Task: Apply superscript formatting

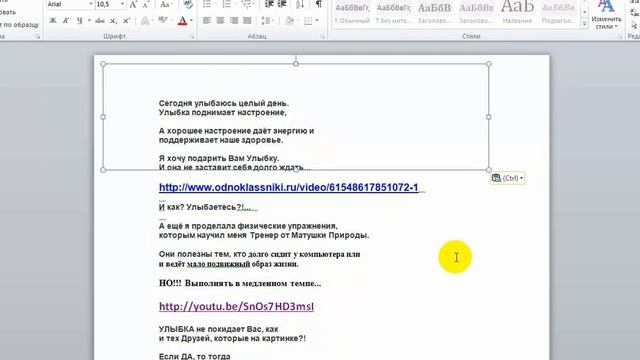Action: pyautogui.click(x=127, y=20)
